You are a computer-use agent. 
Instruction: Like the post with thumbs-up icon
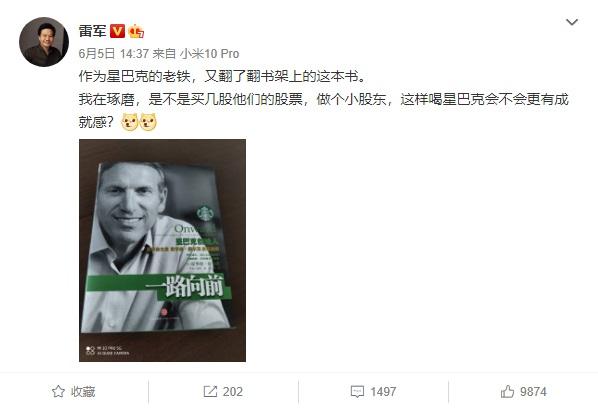[507, 391]
